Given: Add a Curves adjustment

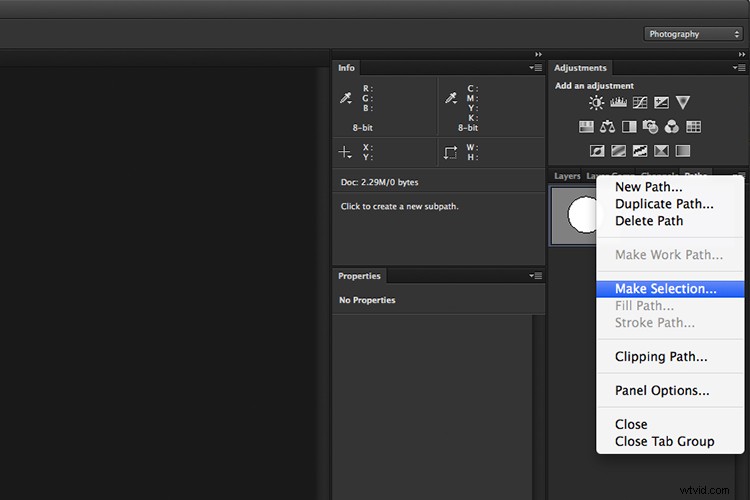Looking at the screenshot, I should (x=640, y=102).
